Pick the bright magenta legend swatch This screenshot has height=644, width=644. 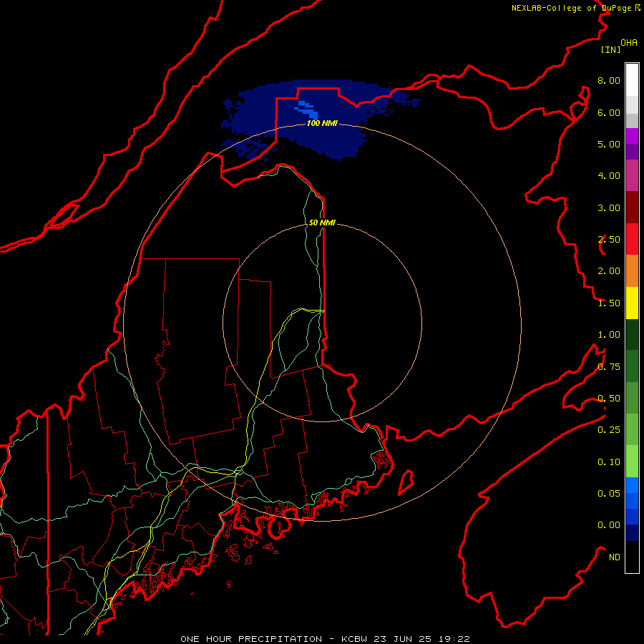632,136
